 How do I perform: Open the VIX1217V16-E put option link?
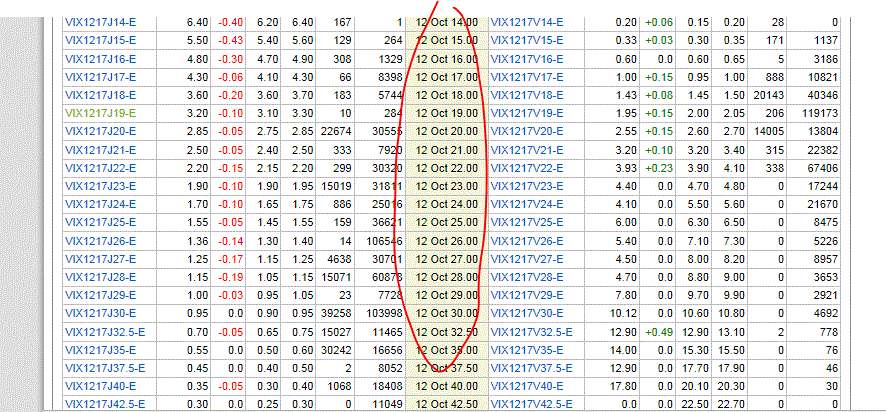[x=527, y=59]
